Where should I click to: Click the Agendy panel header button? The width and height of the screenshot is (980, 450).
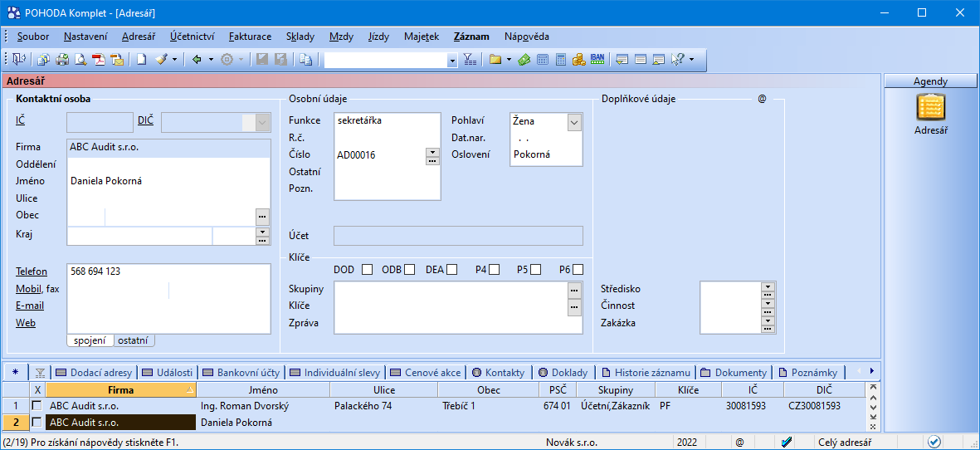click(x=930, y=81)
